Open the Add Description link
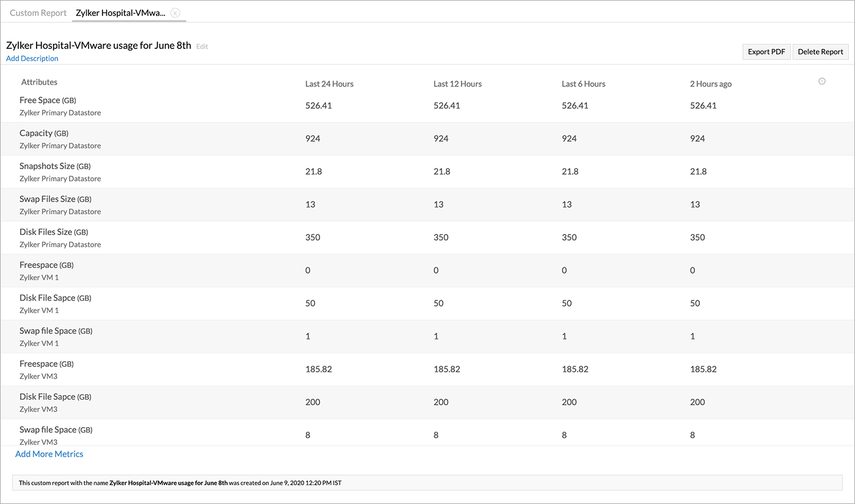 click(x=32, y=59)
